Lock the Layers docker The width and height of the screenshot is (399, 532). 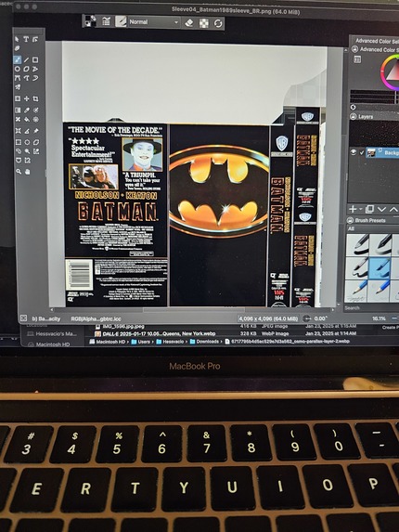[353, 116]
